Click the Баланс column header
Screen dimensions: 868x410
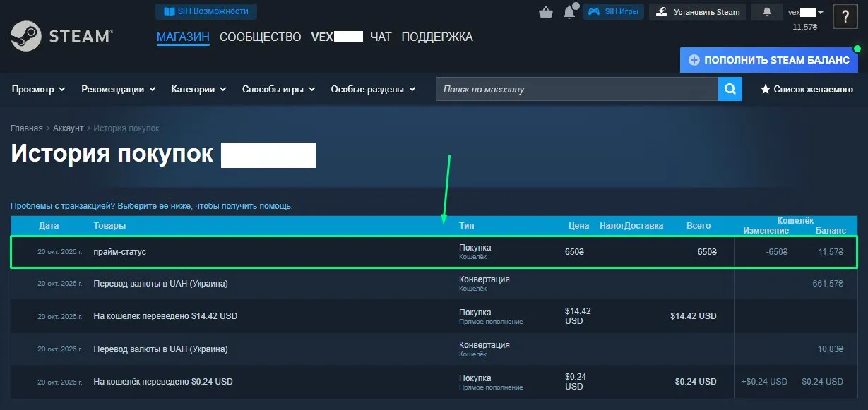(x=830, y=231)
